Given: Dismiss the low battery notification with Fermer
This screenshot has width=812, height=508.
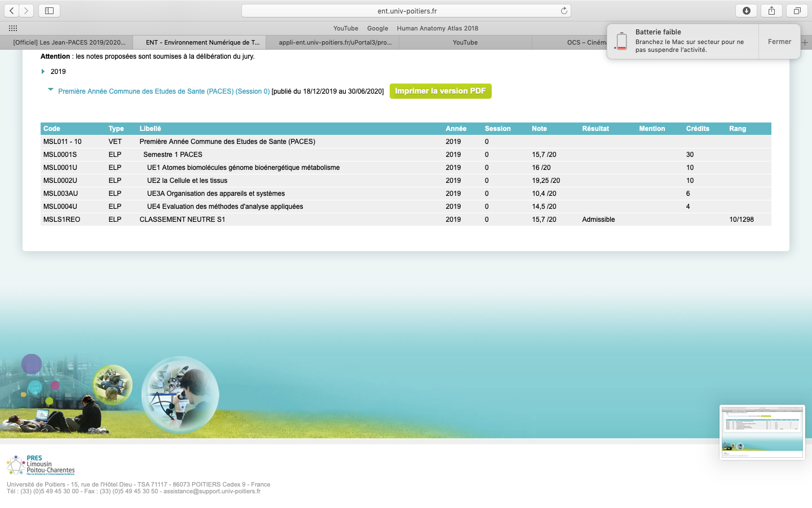Looking at the screenshot, I should tap(779, 42).
